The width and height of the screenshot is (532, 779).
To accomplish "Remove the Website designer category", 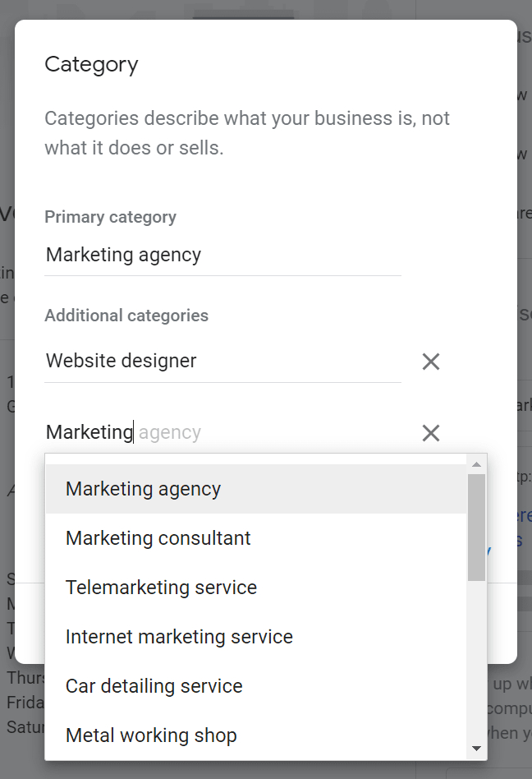I will (431, 362).
